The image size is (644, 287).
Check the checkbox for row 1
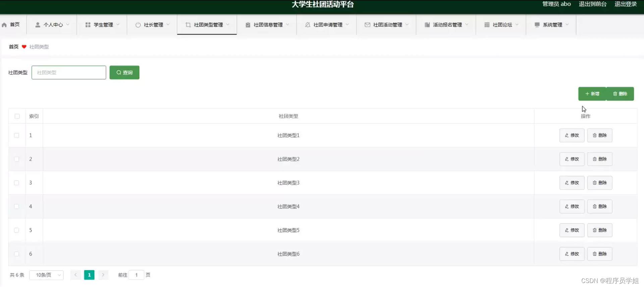click(16, 135)
